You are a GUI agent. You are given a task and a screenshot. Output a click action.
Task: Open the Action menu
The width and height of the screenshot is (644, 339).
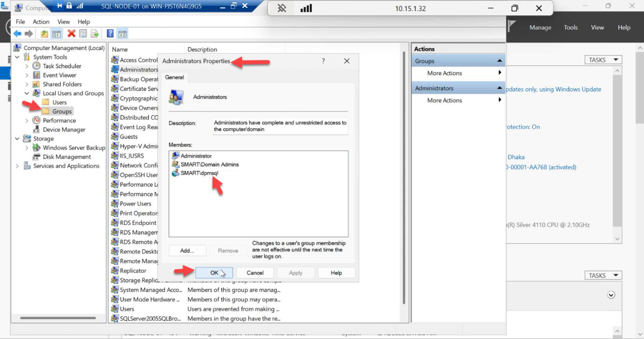tap(41, 22)
